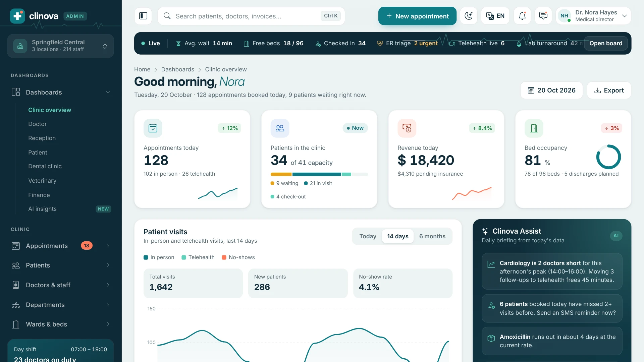Click the Springfield Central building icon
Image resolution: width=644 pixels, height=362 pixels.
point(20,46)
